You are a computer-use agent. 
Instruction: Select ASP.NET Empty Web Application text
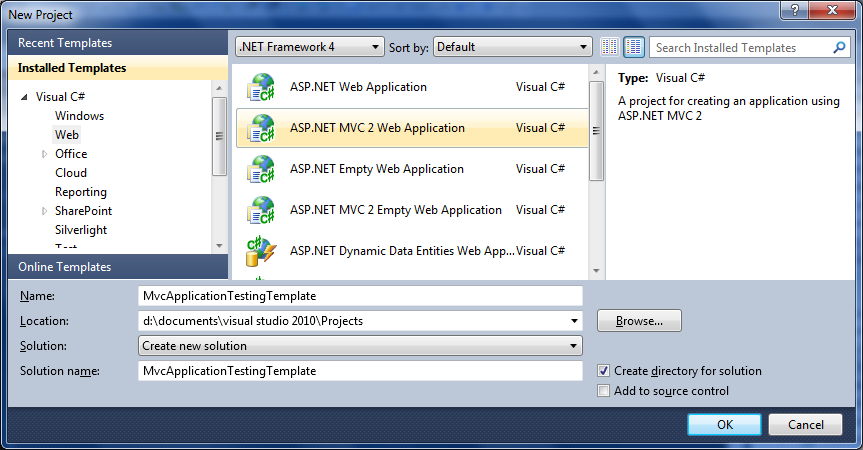(x=376, y=169)
